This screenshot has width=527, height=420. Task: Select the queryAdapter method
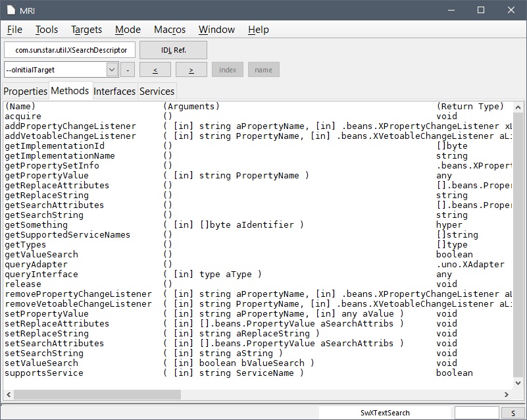(36, 264)
